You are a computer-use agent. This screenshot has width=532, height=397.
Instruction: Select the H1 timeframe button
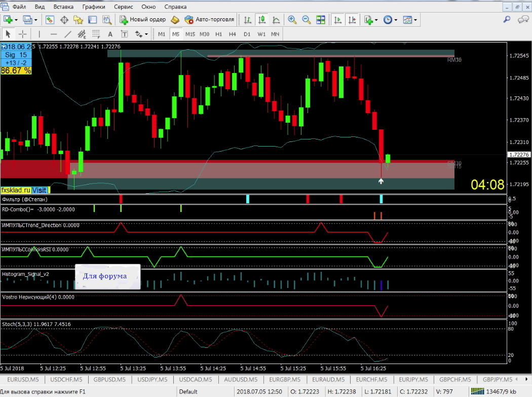click(x=218, y=34)
